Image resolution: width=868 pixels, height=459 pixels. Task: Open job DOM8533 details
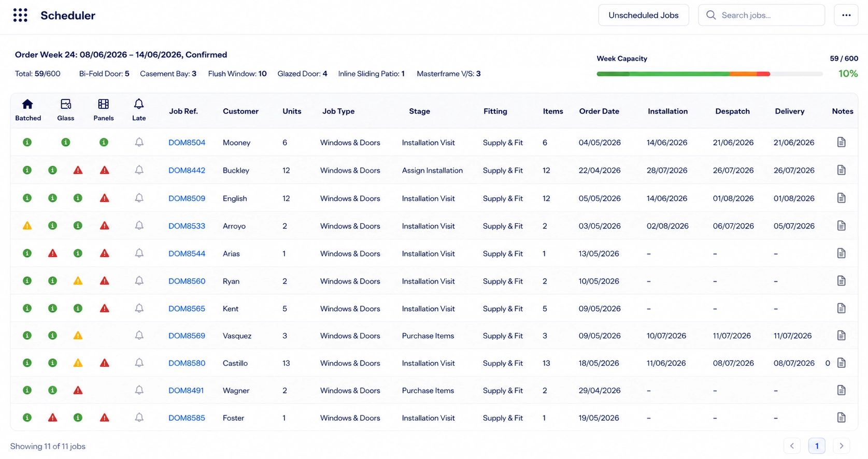click(187, 226)
